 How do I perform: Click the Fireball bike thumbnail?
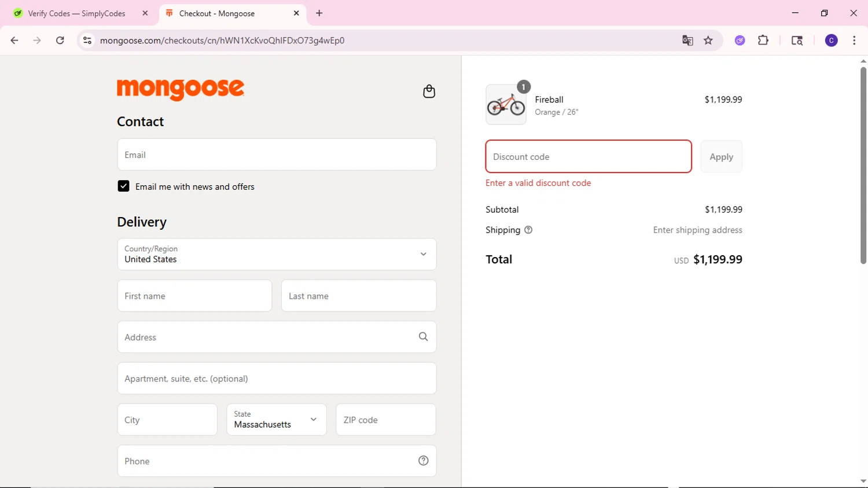pyautogui.click(x=506, y=105)
